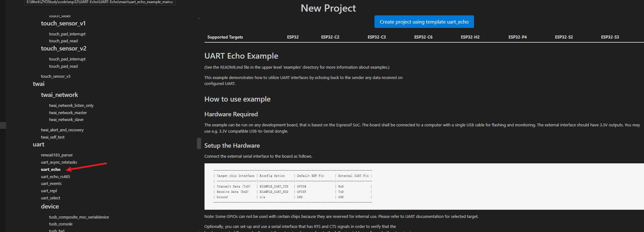The width and height of the screenshot is (644, 232).
Task: Open touch_pad_interrupt under touch_sensor_v1
Action: point(67,34)
